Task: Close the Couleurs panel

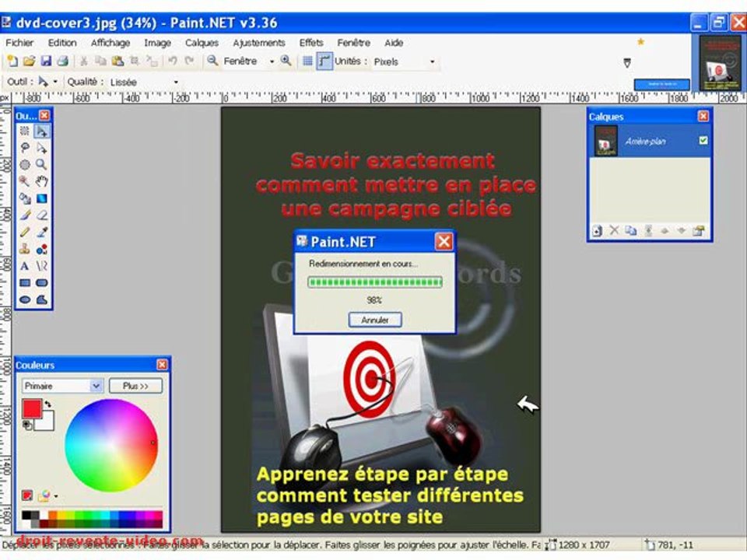Action: tap(162, 365)
